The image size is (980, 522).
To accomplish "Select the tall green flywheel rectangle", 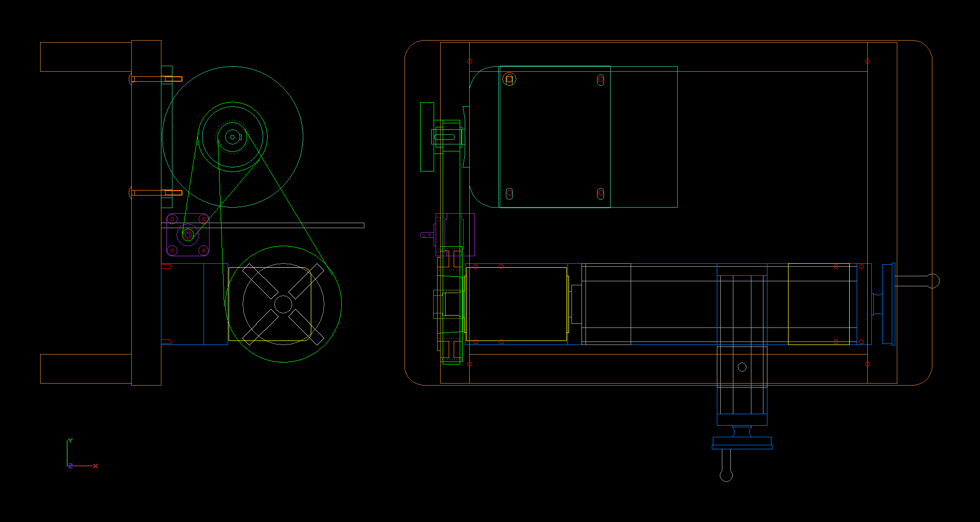I will (x=427, y=137).
